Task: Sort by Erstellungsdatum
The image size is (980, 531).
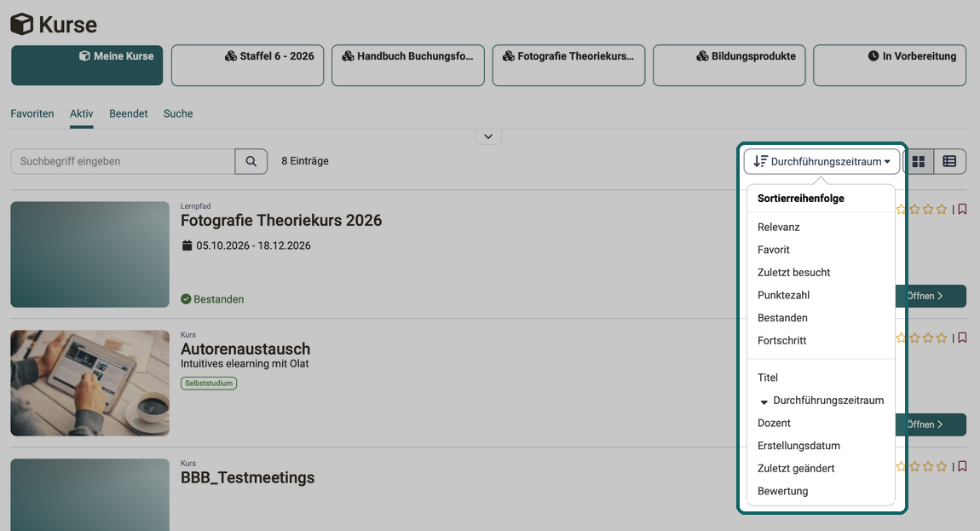Action: point(798,446)
